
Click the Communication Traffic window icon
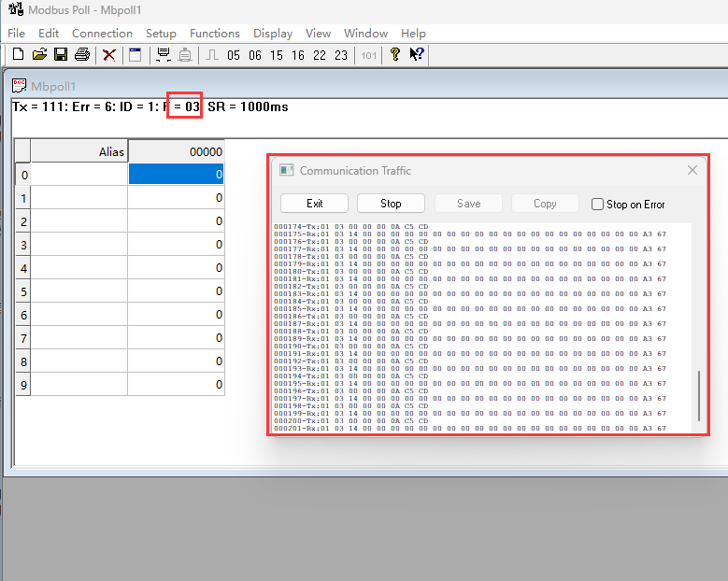coord(287,170)
